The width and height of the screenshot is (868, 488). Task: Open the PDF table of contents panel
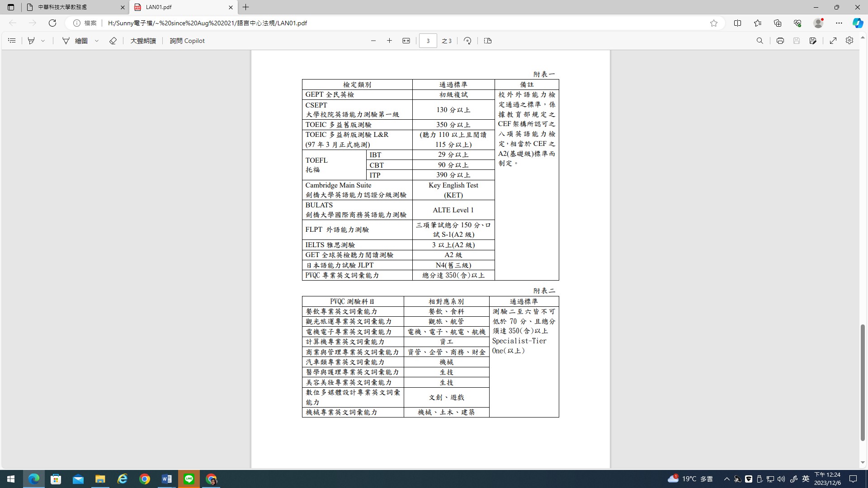click(x=12, y=41)
